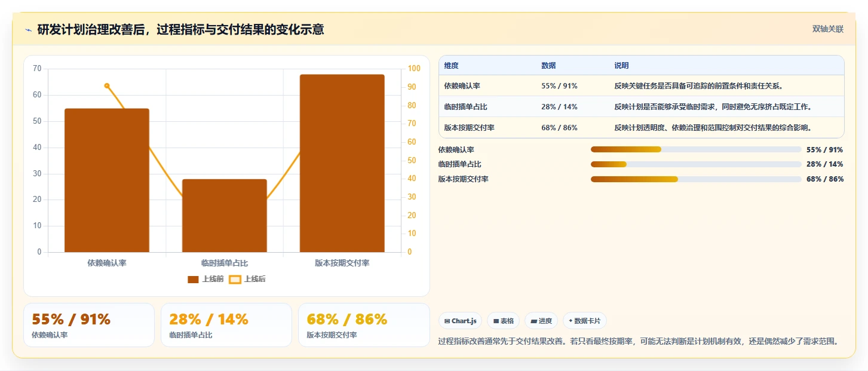
Task: Click description starting 反映关键任务是否具备
Action: point(699,86)
